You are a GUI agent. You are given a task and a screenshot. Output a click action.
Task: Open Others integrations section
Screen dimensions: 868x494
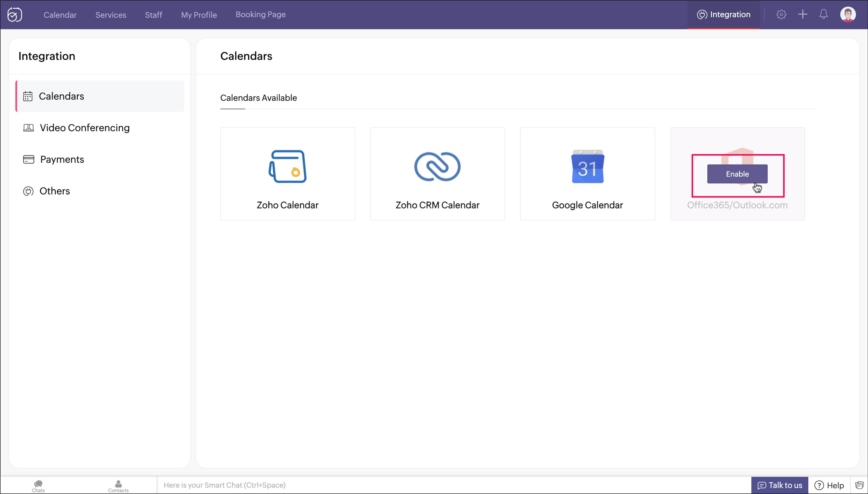(54, 191)
